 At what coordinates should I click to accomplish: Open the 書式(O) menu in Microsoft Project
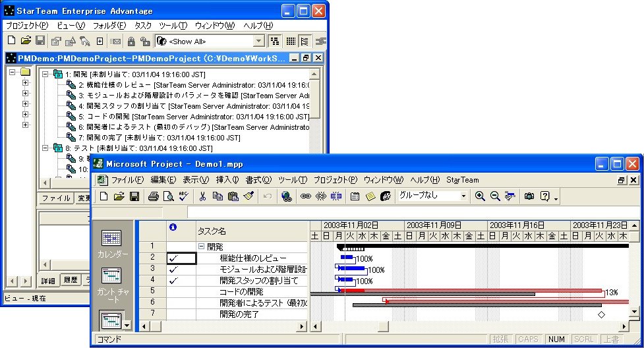pos(259,180)
